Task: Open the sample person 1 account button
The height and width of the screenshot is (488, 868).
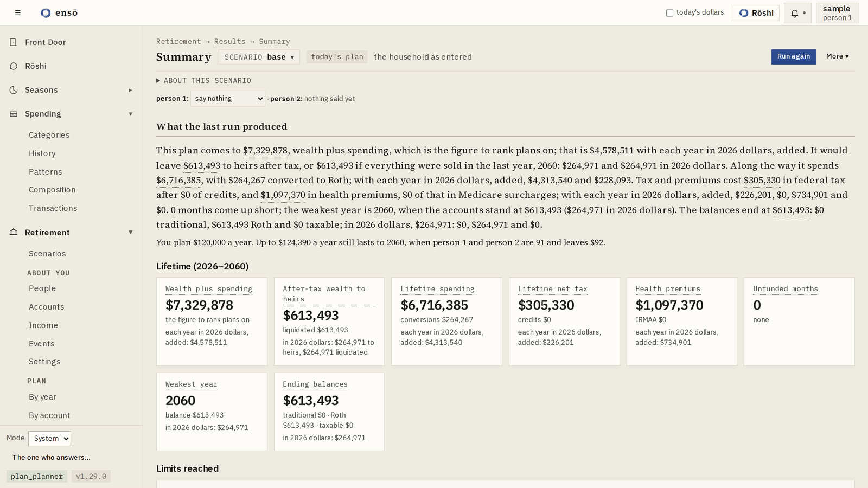Action: [837, 13]
